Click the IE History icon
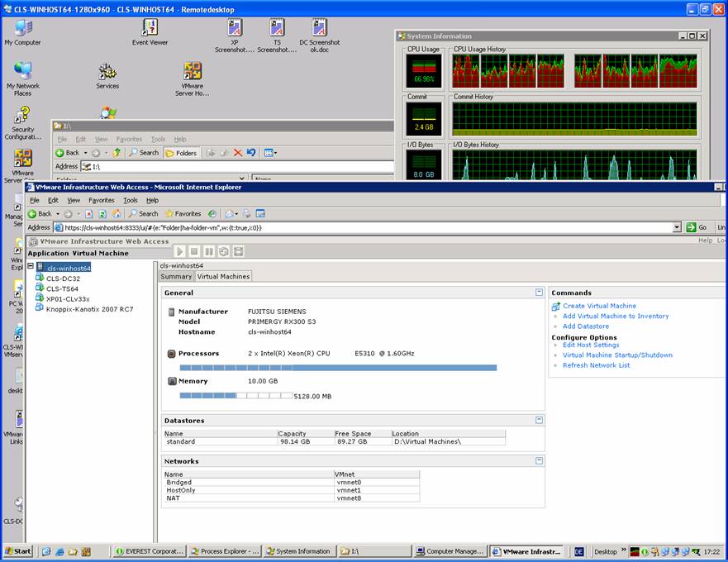 pyautogui.click(x=212, y=214)
